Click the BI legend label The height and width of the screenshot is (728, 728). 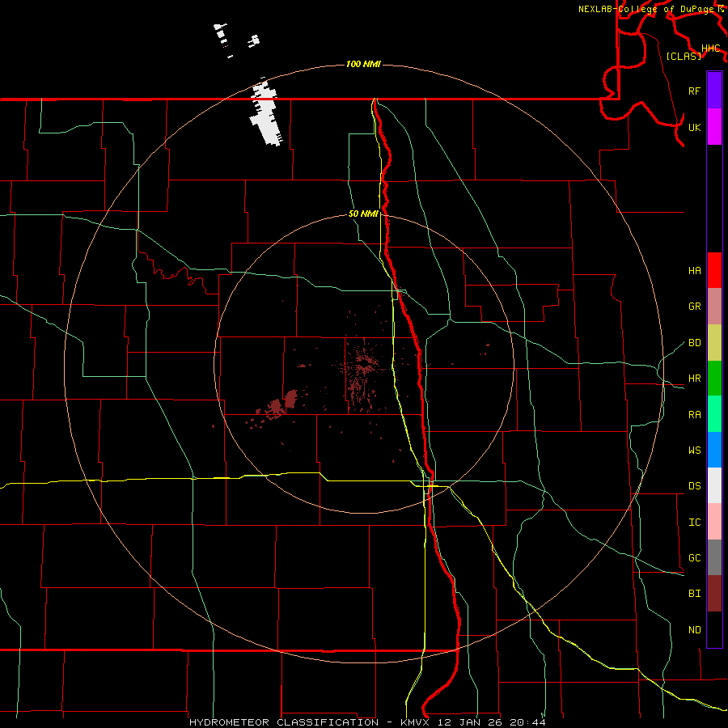pos(694,594)
